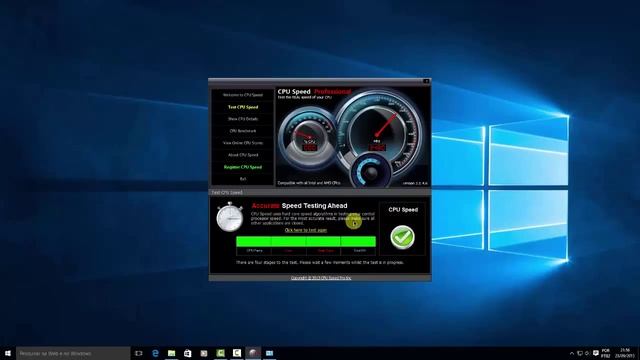Select Test CPU Speed in the side menu

(243, 107)
